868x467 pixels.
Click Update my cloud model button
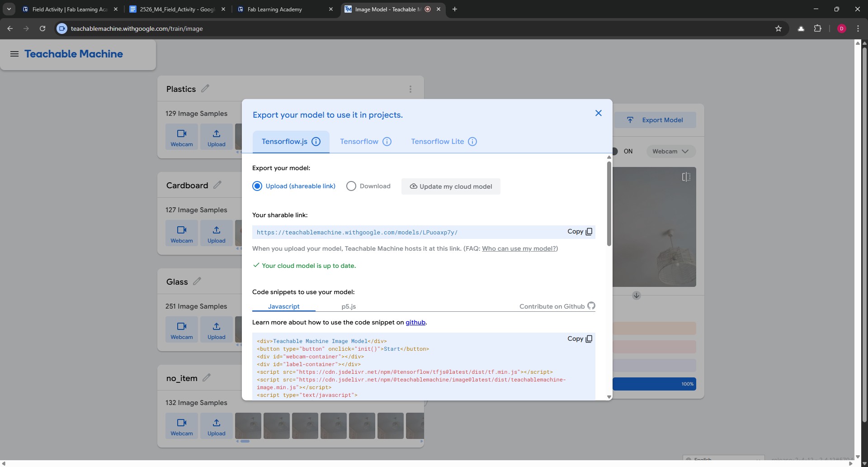point(451,186)
